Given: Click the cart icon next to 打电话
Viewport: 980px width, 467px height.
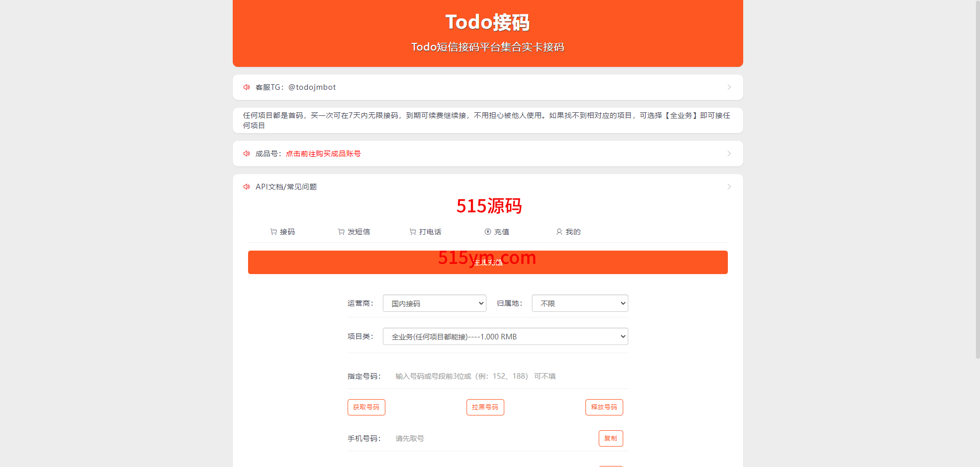Looking at the screenshot, I should click(x=412, y=232).
